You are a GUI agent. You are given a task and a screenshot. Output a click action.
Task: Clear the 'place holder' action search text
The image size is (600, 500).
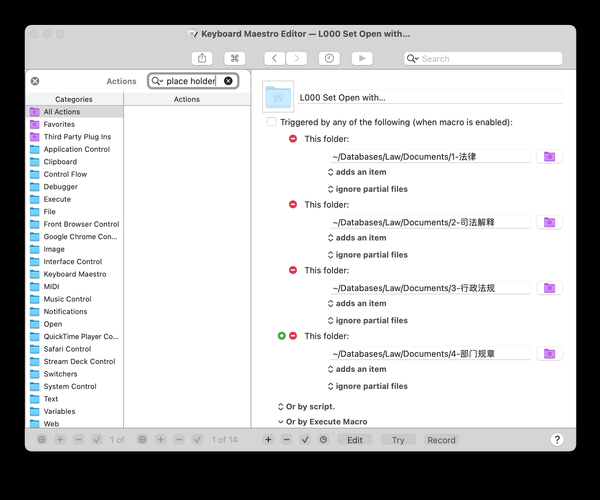point(228,81)
